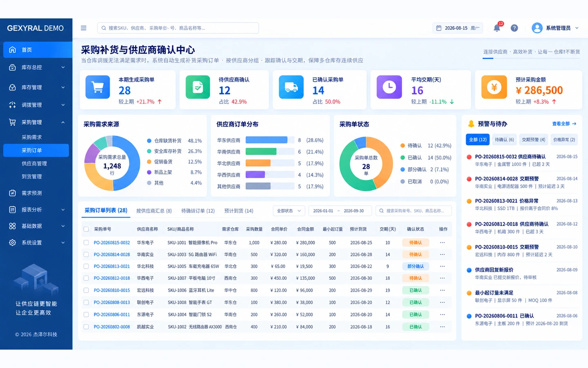The image size is (588, 368).
Task: Check the box for PO-20260806-0011
Action: (x=86, y=314)
